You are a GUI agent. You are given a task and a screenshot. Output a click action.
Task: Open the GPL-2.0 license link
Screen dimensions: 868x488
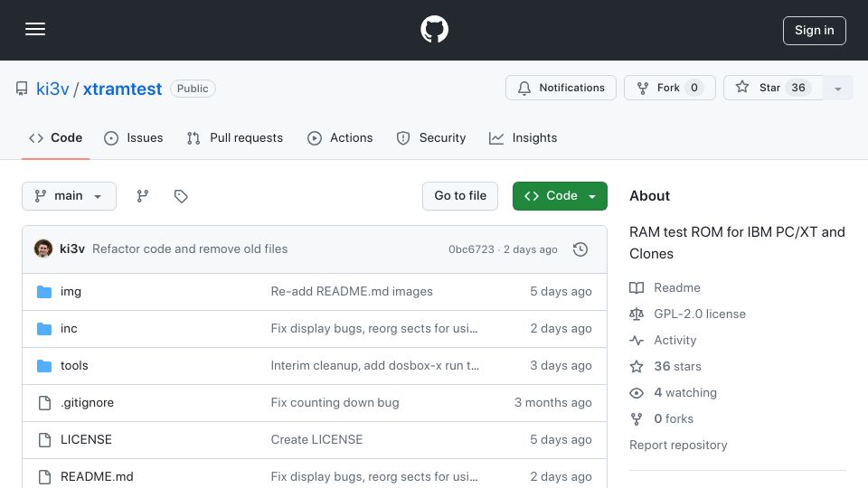pos(700,314)
